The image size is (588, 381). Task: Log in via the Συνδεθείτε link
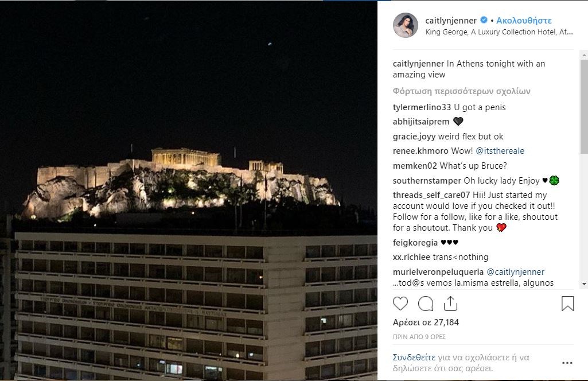(414, 357)
